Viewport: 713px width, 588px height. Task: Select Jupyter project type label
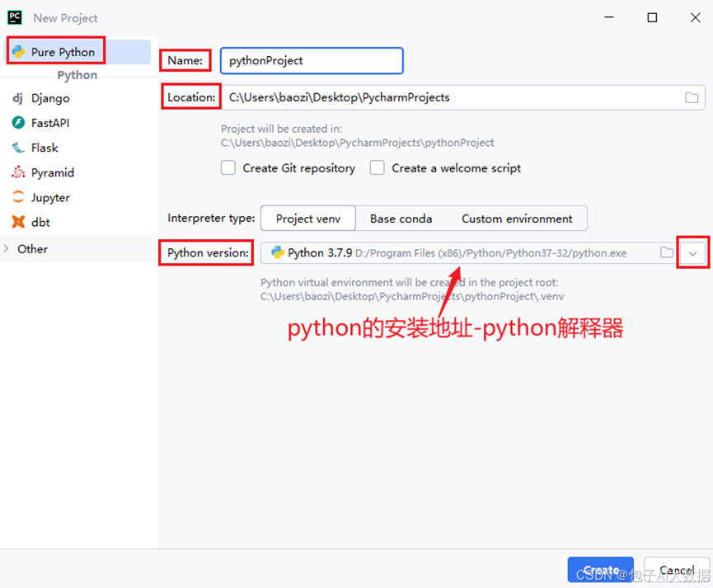click(50, 198)
